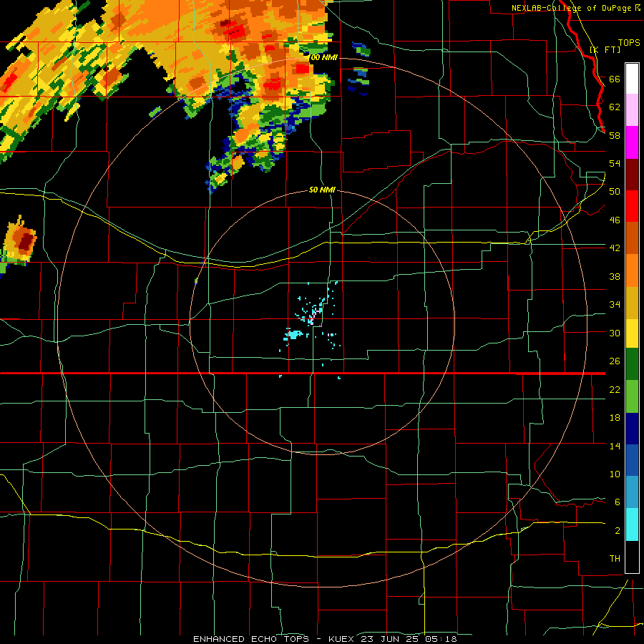644x644 pixels.
Task: Click the '66' legend value
Action: coord(615,79)
